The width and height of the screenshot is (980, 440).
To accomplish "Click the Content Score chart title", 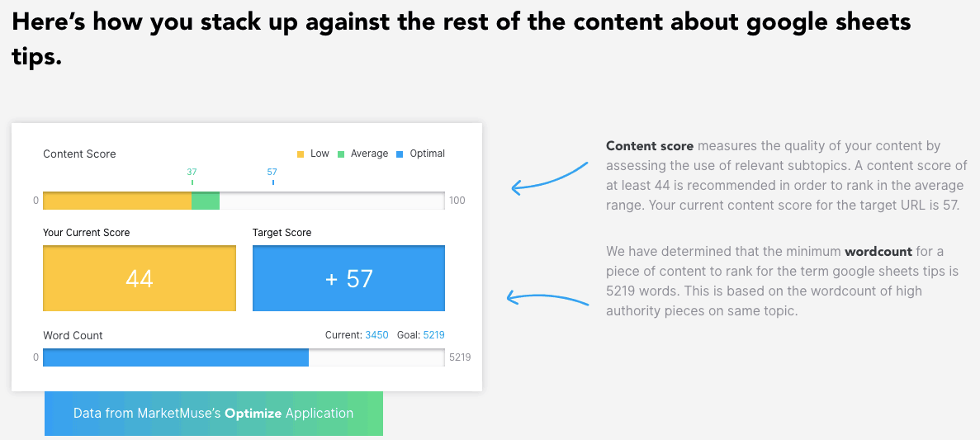I will tap(79, 154).
